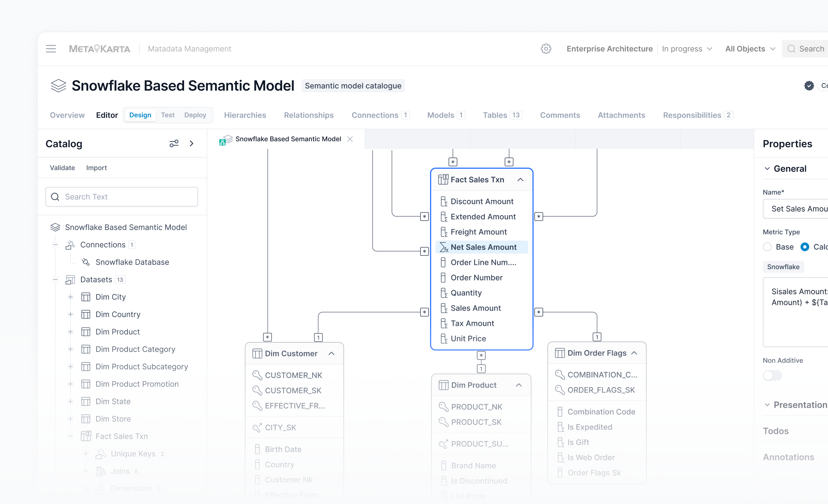This screenshot has width=828, height=504.
Task: Collapse the Fact Sales Txn node
Action: (x=520, y=179)
